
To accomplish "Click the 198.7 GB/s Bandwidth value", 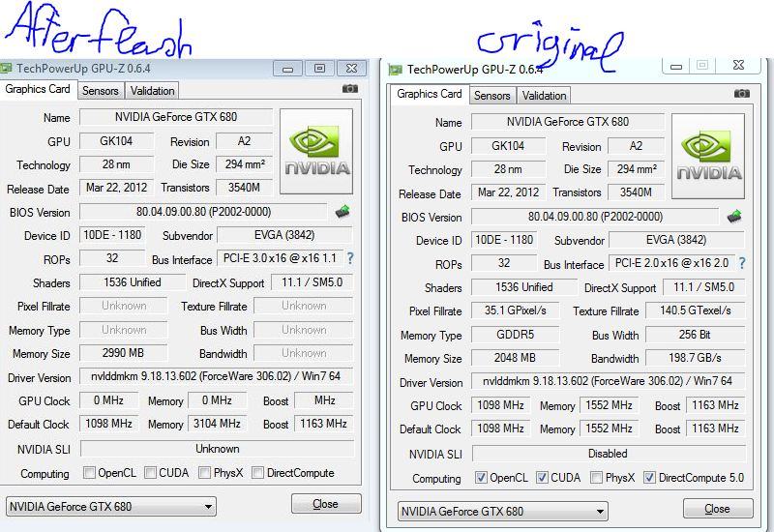I will [695, 358].
